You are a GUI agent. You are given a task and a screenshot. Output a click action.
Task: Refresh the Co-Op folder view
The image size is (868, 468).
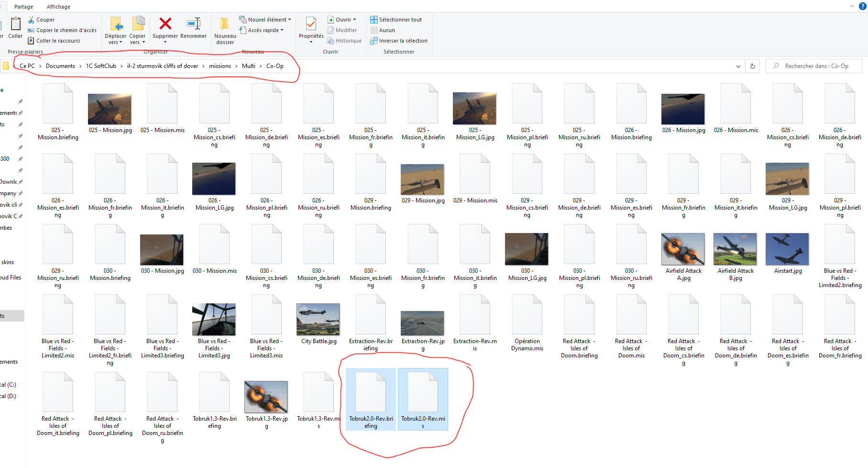[x=753, y=66]
